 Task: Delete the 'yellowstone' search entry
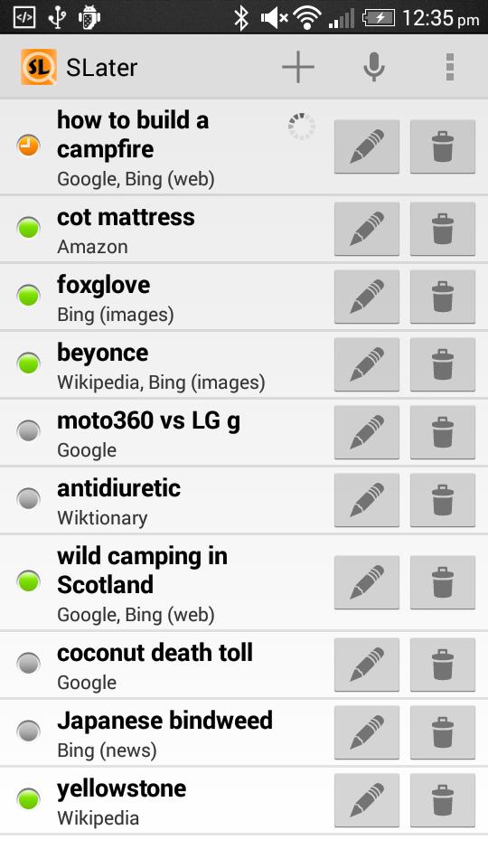(x=443, y=800)
